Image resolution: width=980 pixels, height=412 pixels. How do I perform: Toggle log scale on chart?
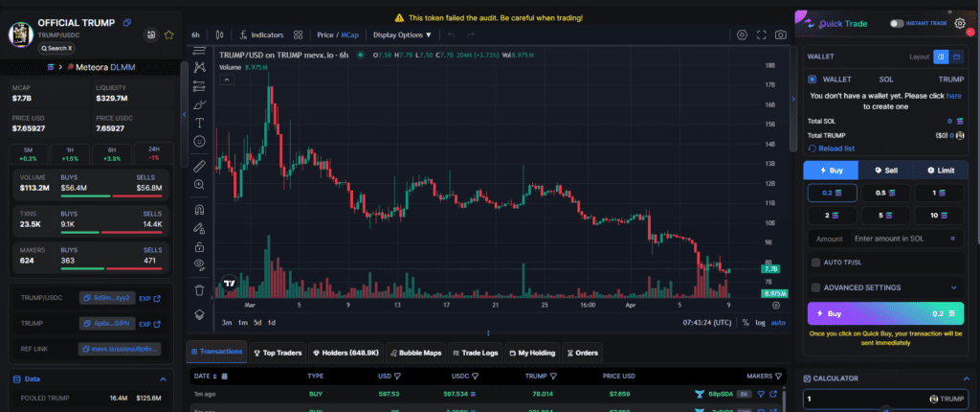click(x=760, y=323)
